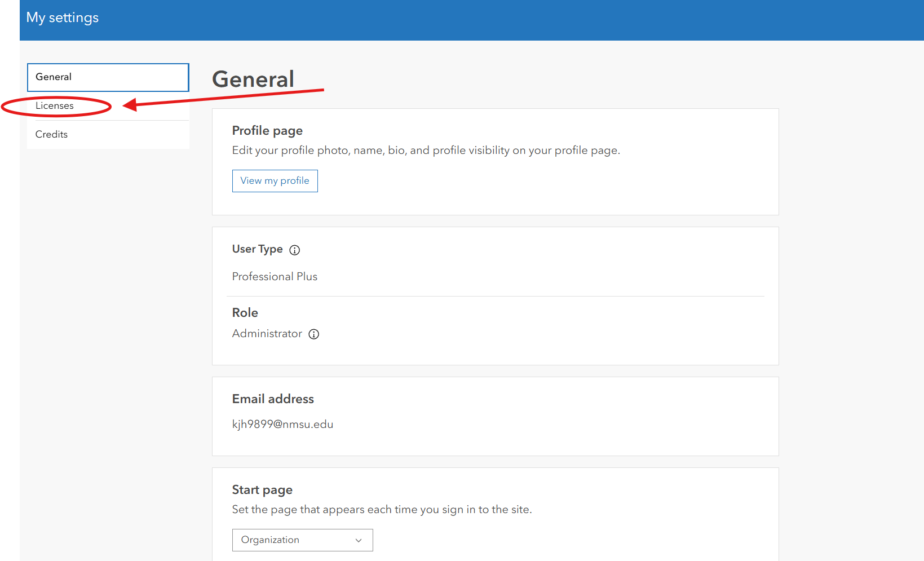Click the Profile page section heading
This screenshot has width=924, height=561.
(267, 131)
